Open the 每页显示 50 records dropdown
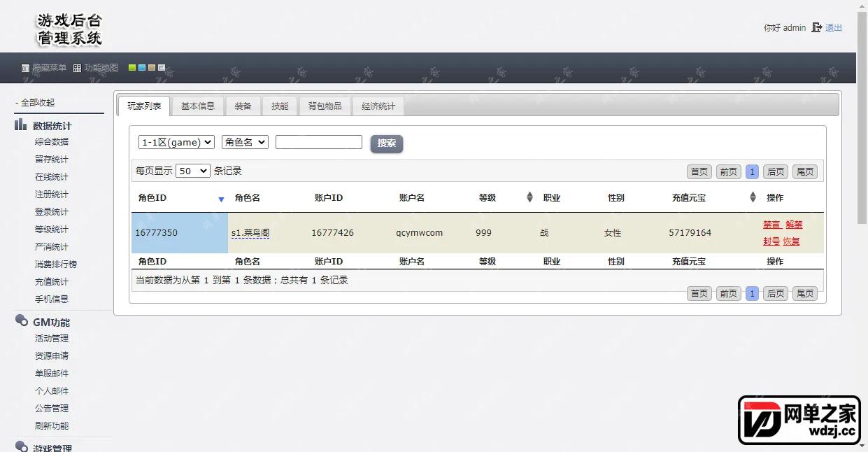Viewport: 868px width, 452px height. [193, 171]
